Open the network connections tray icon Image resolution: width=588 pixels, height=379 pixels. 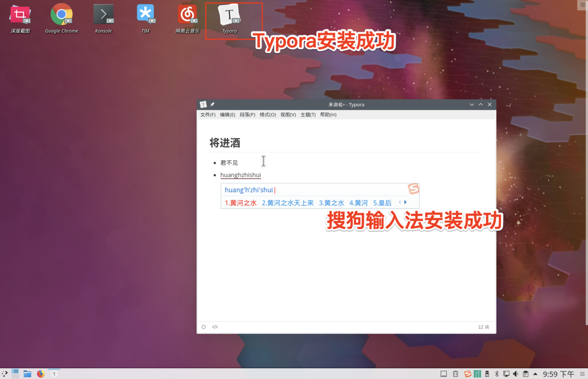click(506, 374)
